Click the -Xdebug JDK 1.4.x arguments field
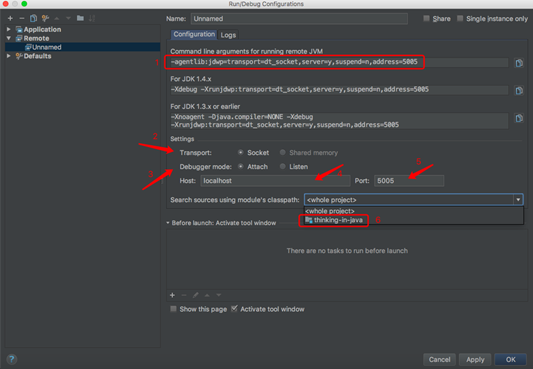The height and width of the screenshot is (369, 533). pyautogui.click(x=339, y=89)
